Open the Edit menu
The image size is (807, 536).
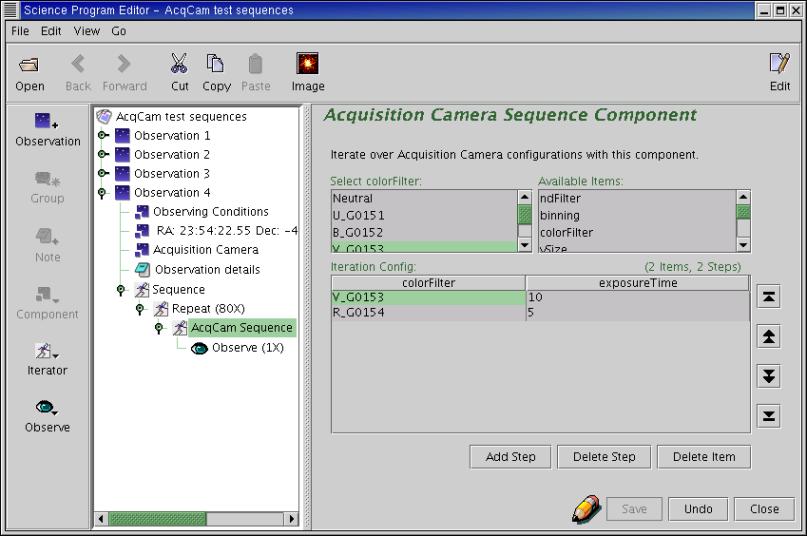(51, 31)
